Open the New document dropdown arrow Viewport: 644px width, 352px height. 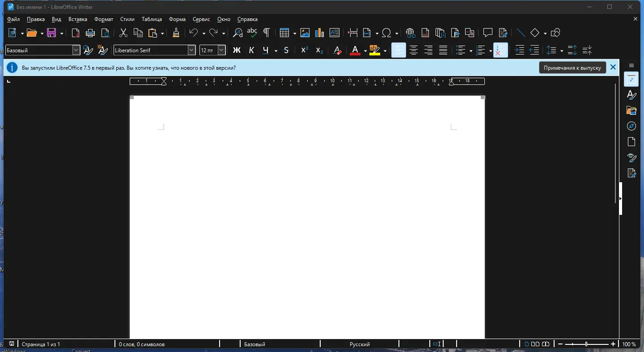[22, 33]
